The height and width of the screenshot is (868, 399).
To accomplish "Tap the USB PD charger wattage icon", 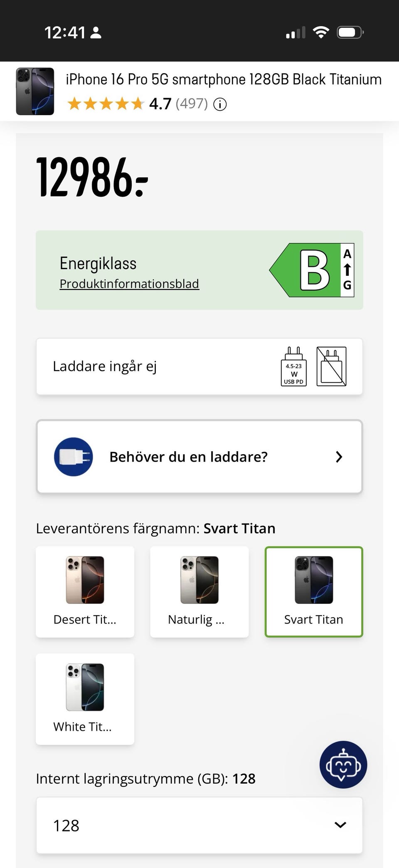I will tap(294, 366).
